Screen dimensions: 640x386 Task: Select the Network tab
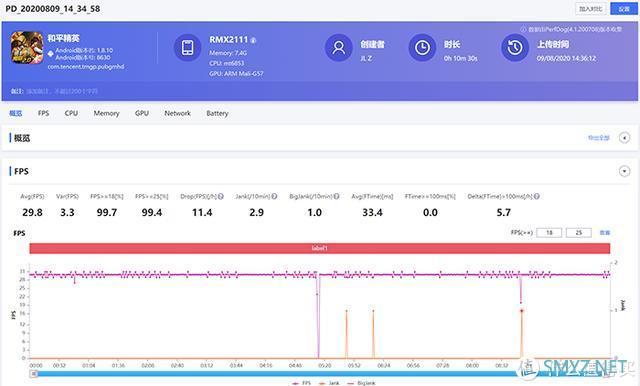pos(177,113)
